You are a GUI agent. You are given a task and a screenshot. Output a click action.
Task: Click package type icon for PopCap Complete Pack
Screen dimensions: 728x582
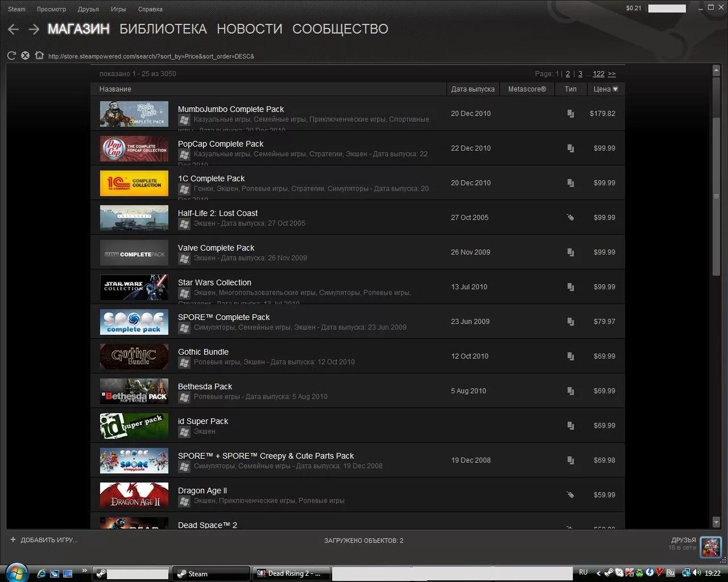tap(570, 148)
